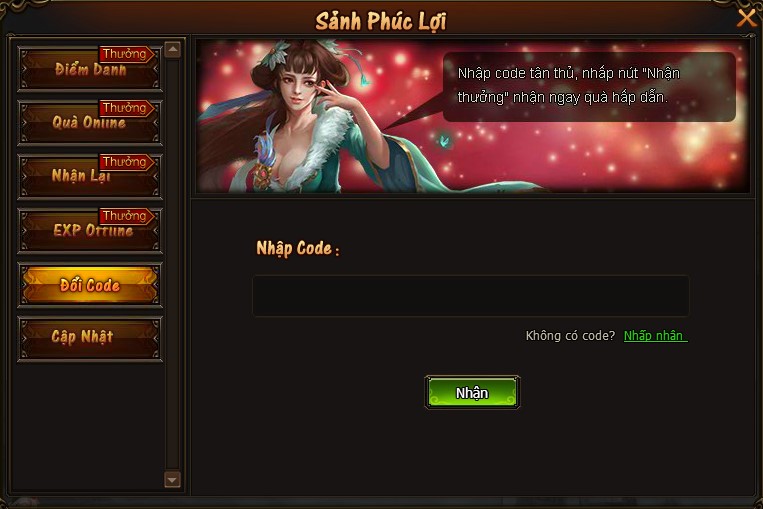763x509 pixels.
Task: Click the sidebar scroll down arrow
Action: point(173,480)
